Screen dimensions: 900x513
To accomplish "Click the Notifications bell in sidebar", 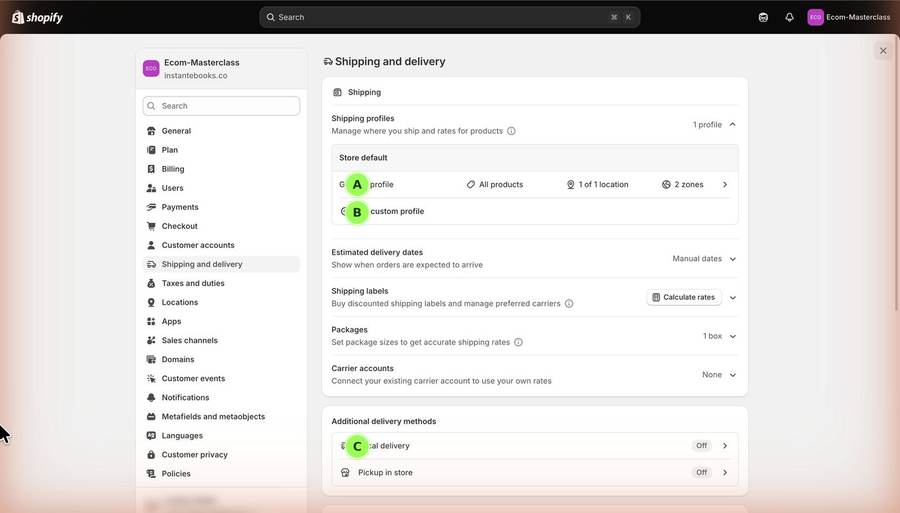I will (151, 397).
